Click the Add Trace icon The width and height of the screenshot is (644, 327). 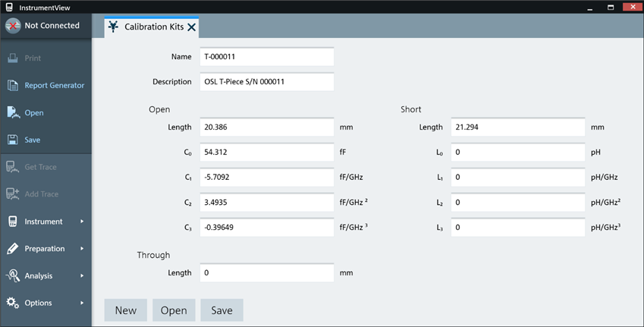click(13, 194)
